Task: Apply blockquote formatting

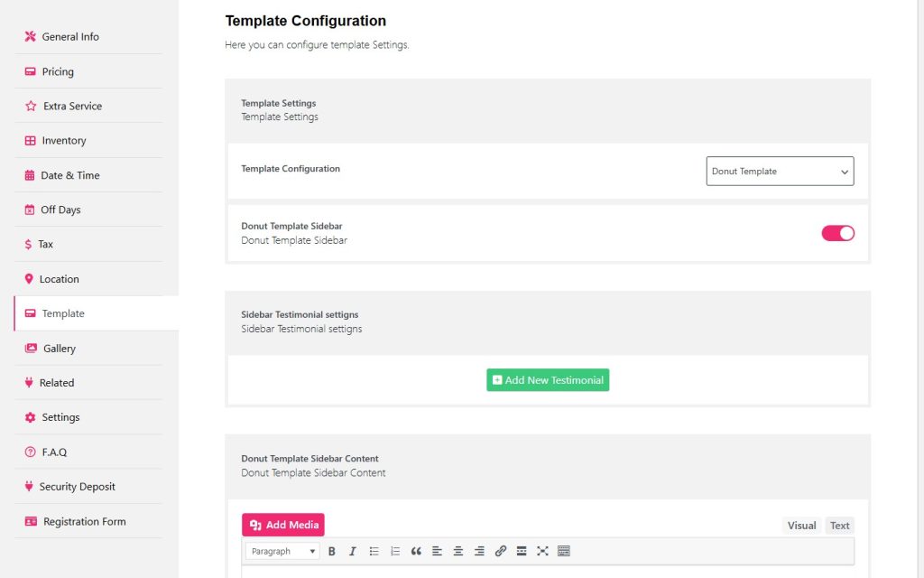Action: [x=416, y=551]
